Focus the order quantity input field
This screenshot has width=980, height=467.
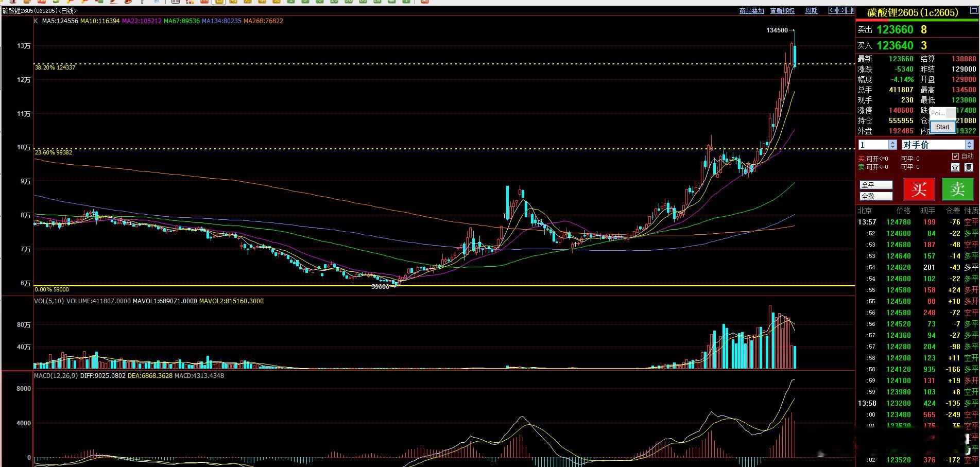tap(873, 145)
